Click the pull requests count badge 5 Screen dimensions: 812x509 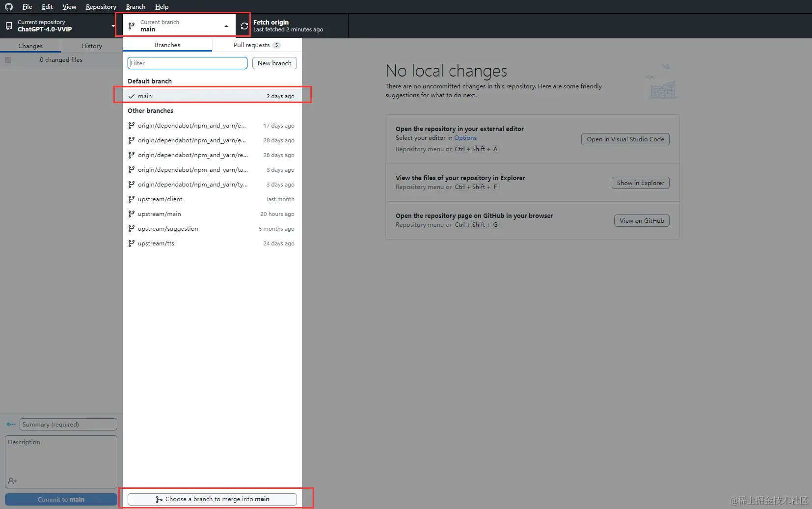276,45
